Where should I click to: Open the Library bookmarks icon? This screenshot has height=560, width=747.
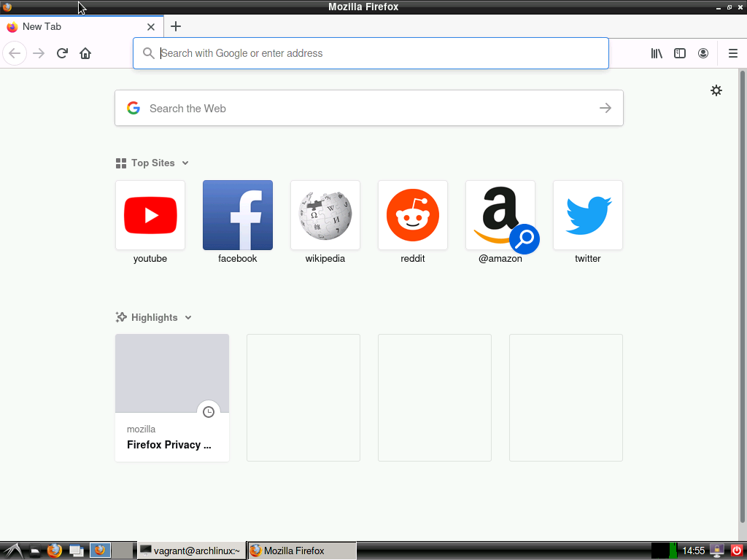click(x=657, y=53)
